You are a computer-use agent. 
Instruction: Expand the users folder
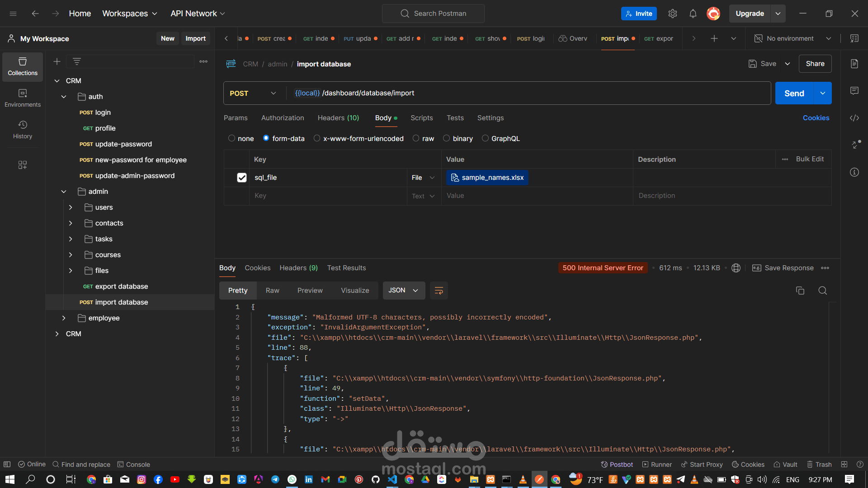pos(71,207)
